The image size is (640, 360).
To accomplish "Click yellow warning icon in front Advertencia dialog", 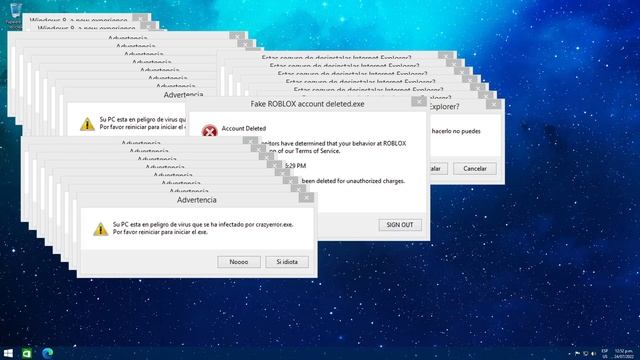I will (x=100, y=229).
